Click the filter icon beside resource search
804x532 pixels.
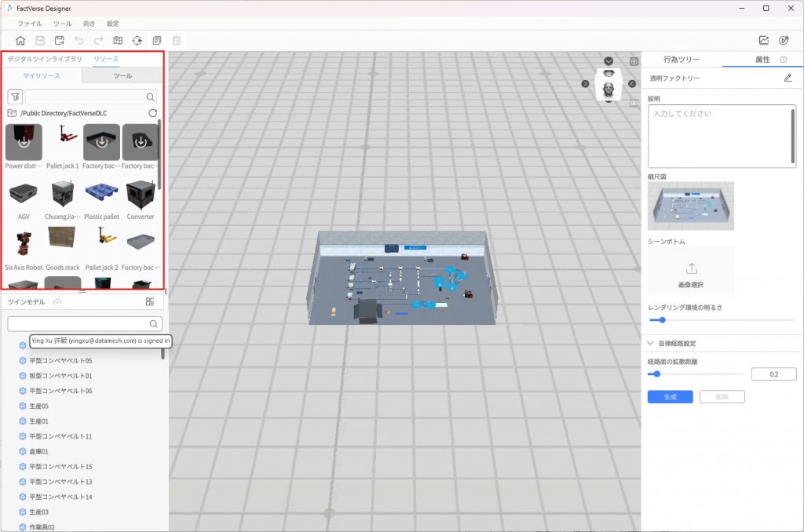pos(15,97)
